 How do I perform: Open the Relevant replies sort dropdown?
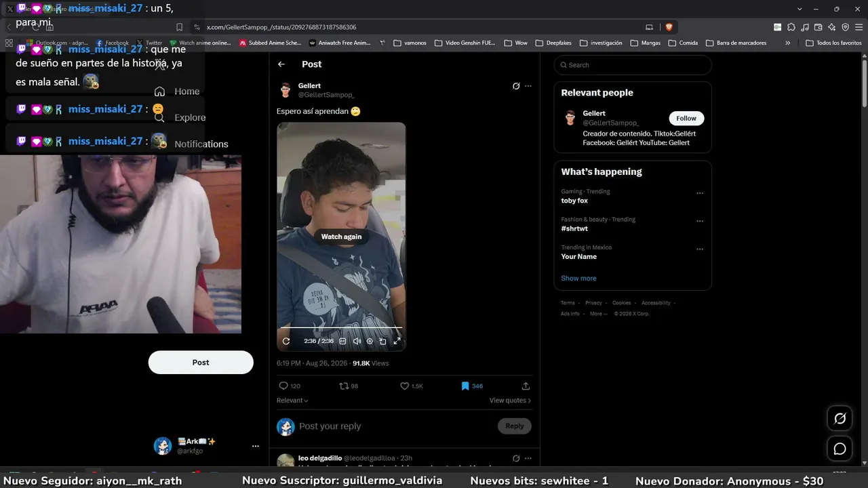pos(292,401)
